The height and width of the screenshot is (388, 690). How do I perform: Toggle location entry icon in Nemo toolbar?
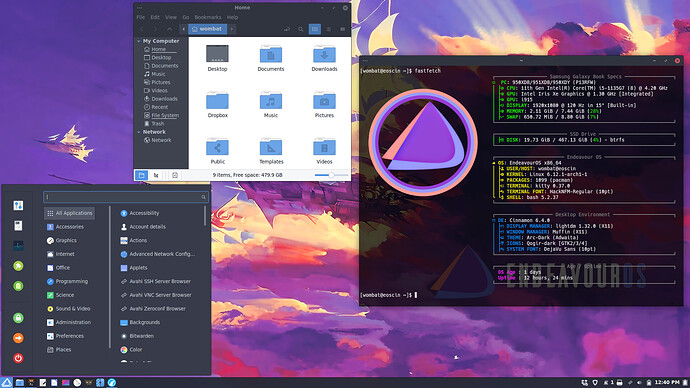pyautogui.click(x=287, y=29)
